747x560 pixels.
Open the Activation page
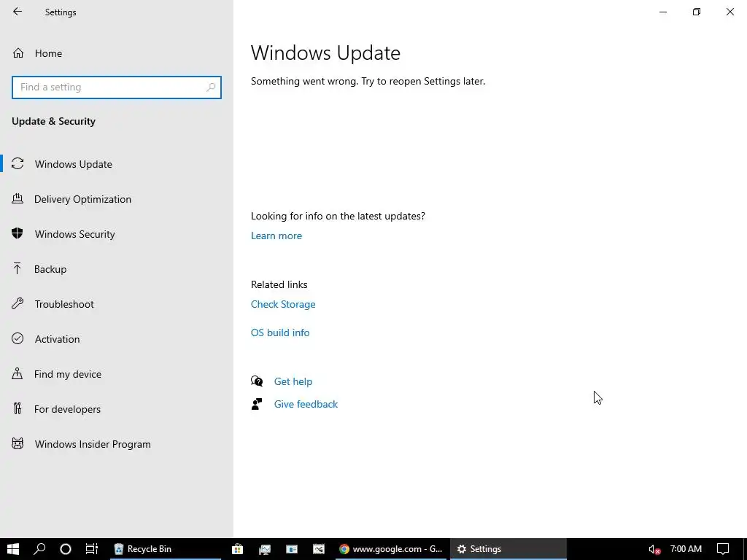tap(117, 339)
